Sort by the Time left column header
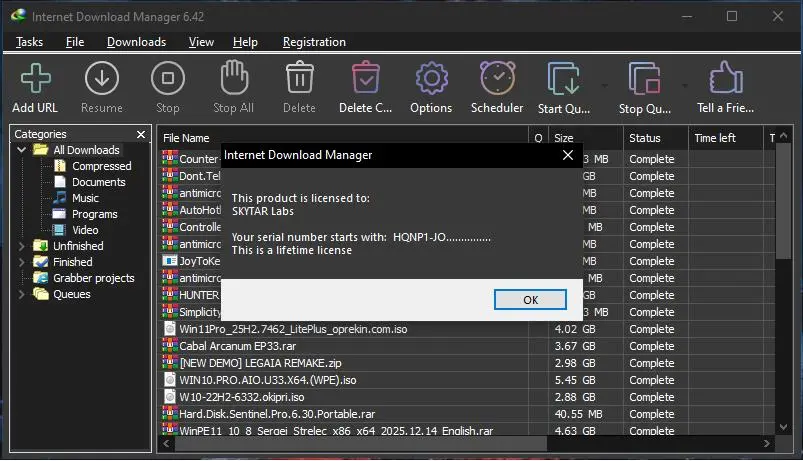 [x=726, y=138]
